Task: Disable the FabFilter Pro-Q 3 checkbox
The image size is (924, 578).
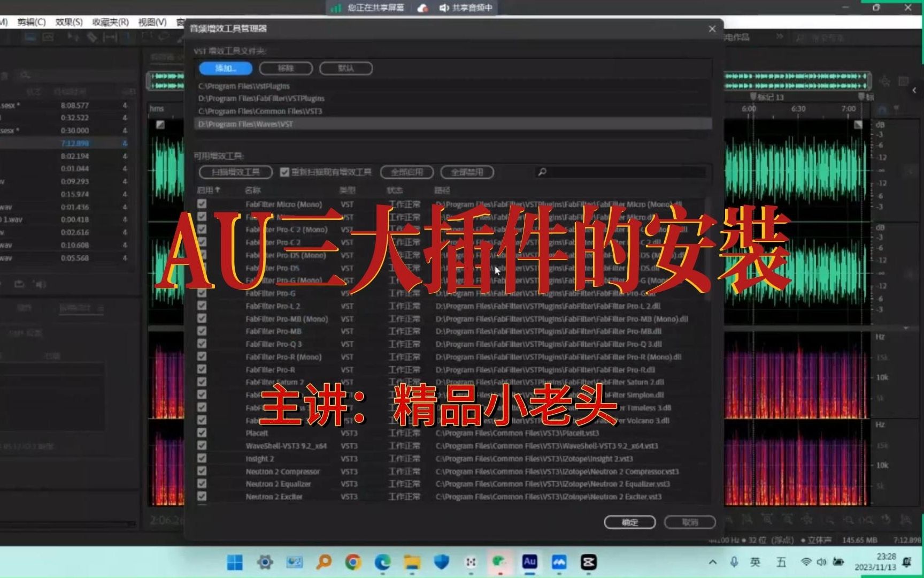Action: pyautogui.click(x=202, y=344)
